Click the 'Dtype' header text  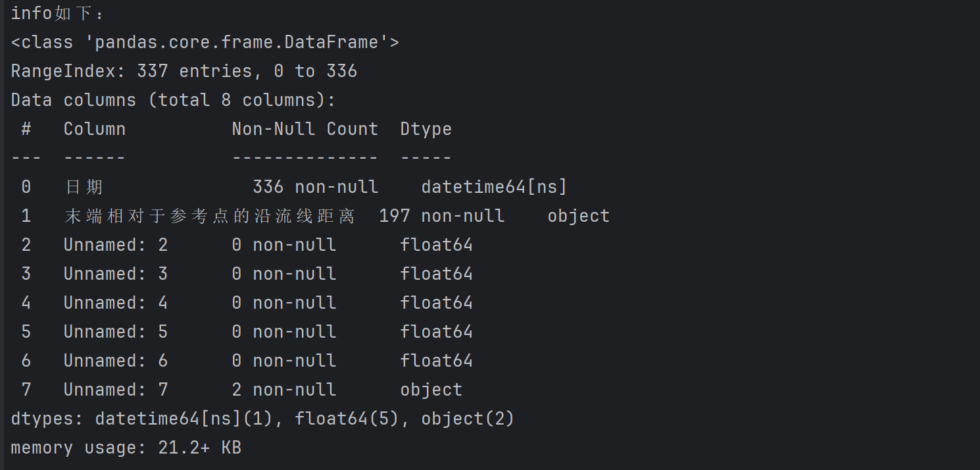(x=426, y=129)
